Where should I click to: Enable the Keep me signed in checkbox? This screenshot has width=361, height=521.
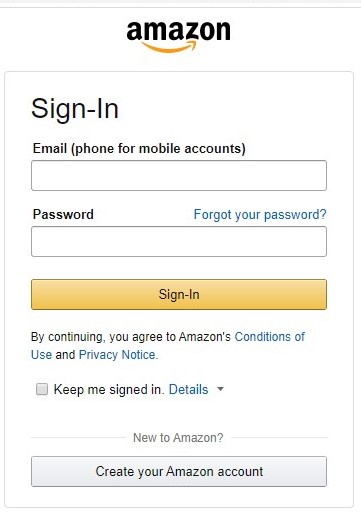point(42,389)
